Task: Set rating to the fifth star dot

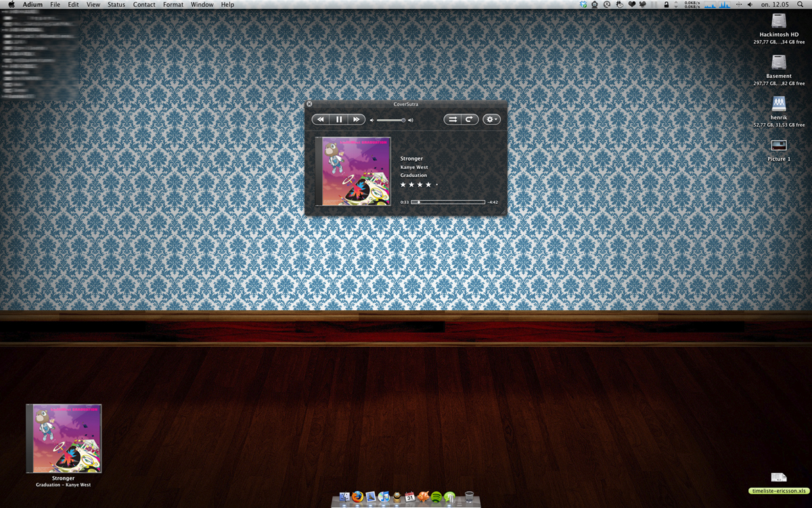Action: (x=436, y=184)
